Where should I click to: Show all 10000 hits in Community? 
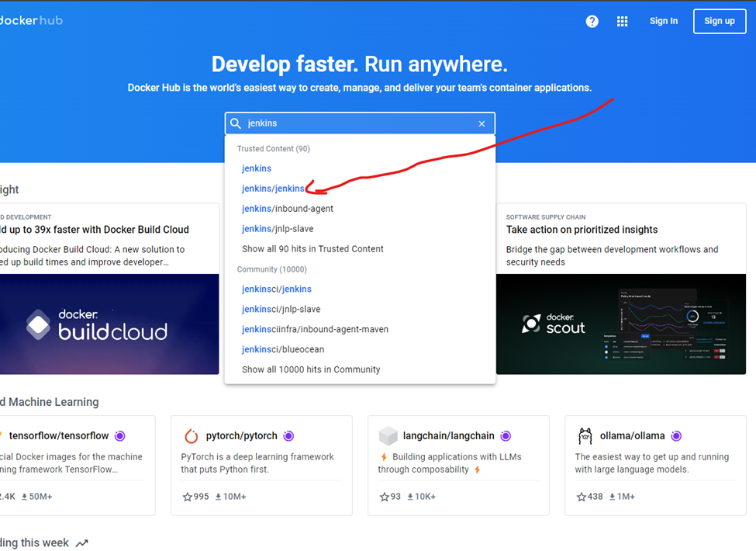pos(311,369)
